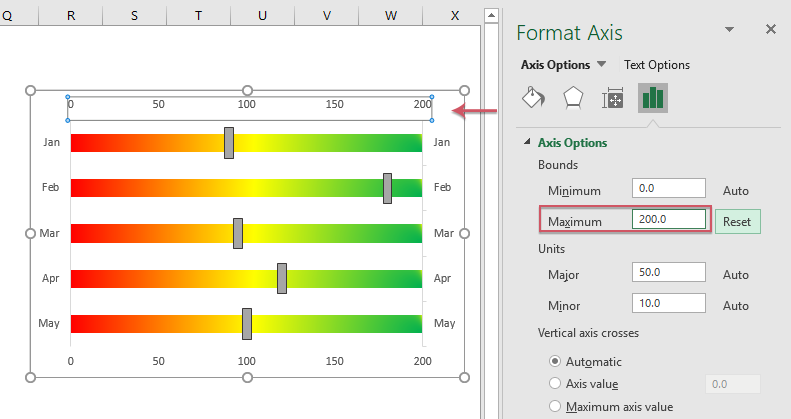Select the top secondary horizontal axis
The image size is (791, 419).
pos(250,108)
